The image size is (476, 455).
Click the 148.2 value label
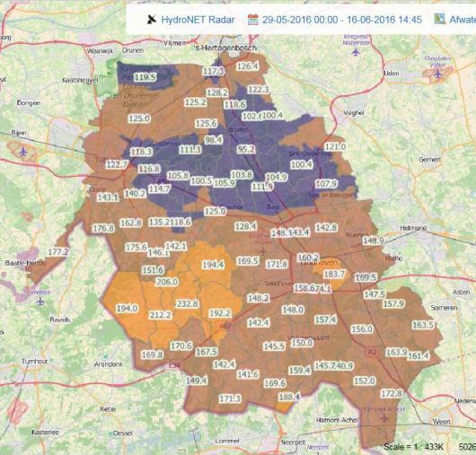pos(258,298)
